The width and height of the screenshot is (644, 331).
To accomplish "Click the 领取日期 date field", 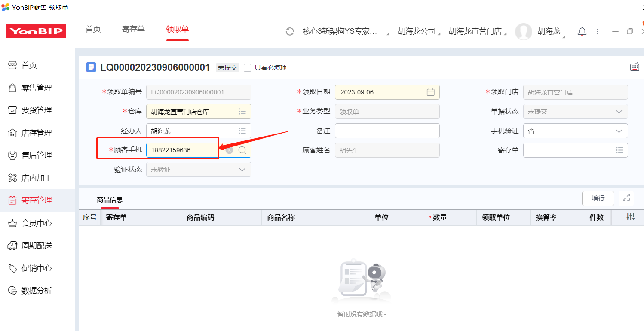I will tap(387, 92).
